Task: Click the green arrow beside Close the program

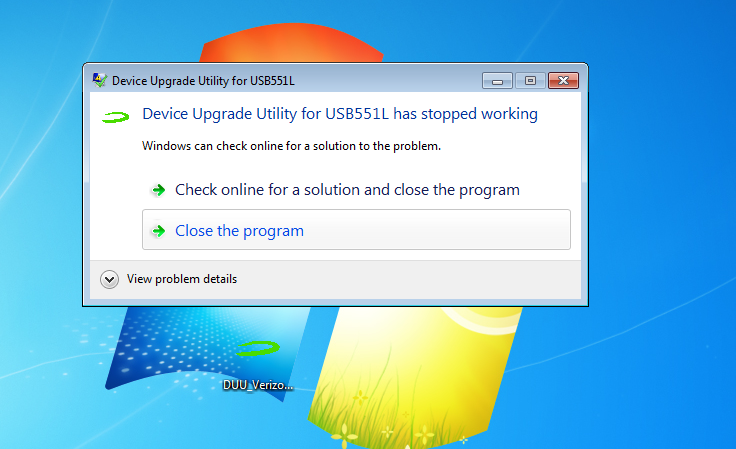Action: coord(159,231)
